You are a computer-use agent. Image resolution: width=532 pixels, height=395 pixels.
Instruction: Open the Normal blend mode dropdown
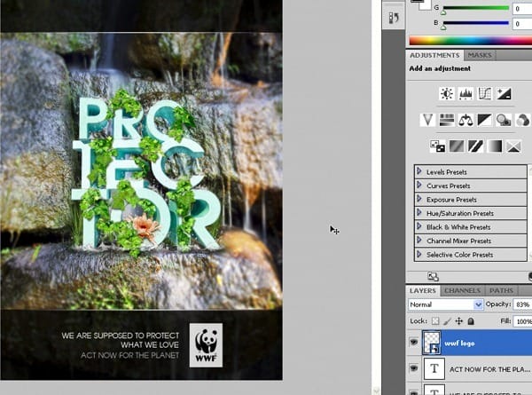click(445, 304)
